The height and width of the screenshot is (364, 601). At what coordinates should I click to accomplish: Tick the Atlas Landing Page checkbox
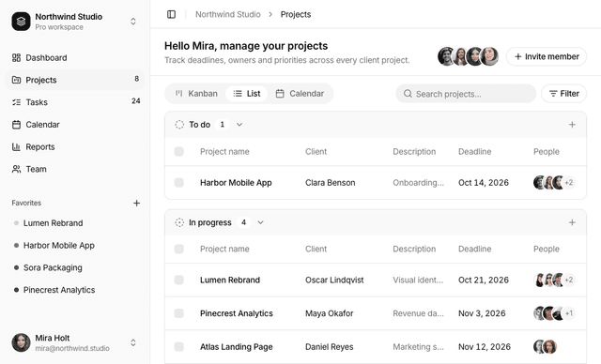pyautogui.click(x=179, y=347)
